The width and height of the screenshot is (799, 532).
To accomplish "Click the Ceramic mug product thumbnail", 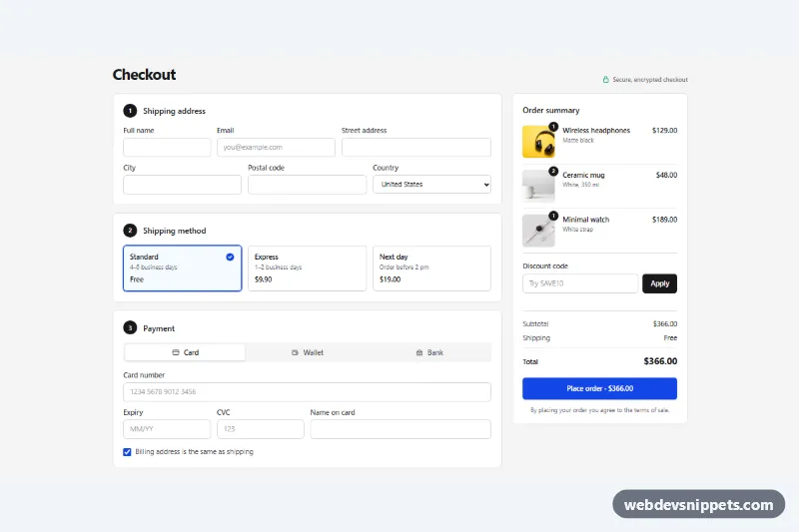I will pyautogui.click(x=538, y=187).
